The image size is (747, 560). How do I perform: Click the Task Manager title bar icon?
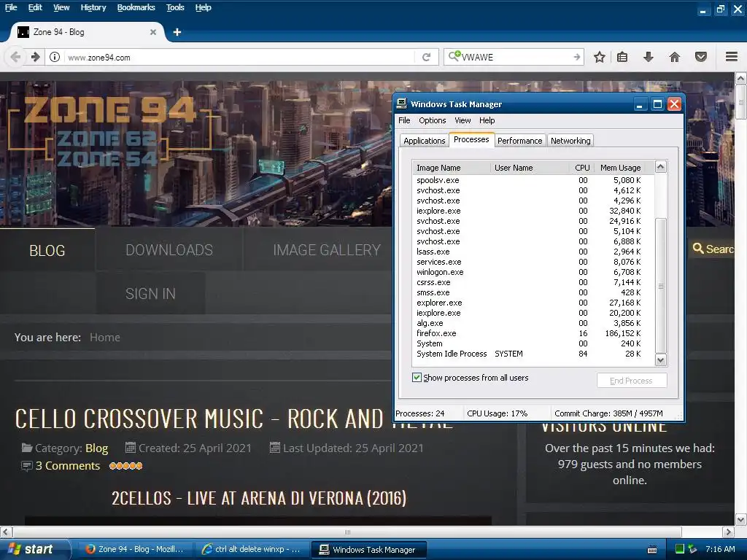point(402,104)
